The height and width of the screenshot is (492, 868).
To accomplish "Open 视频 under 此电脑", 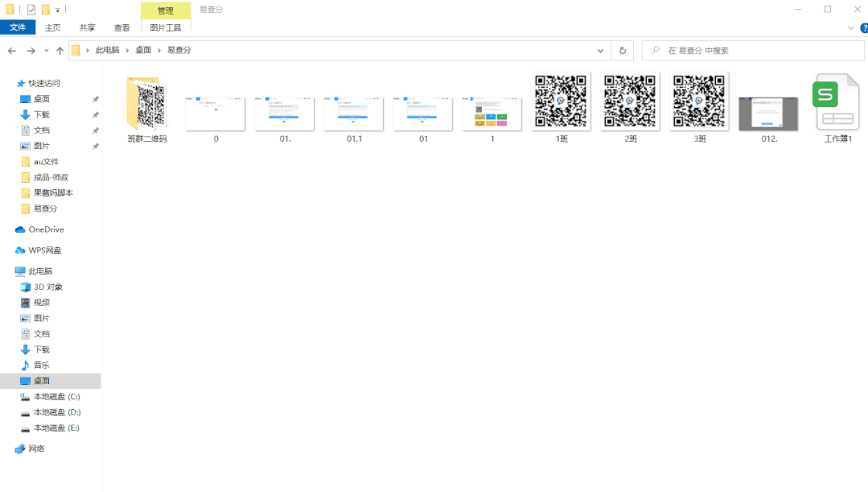I will click(42, 303).
